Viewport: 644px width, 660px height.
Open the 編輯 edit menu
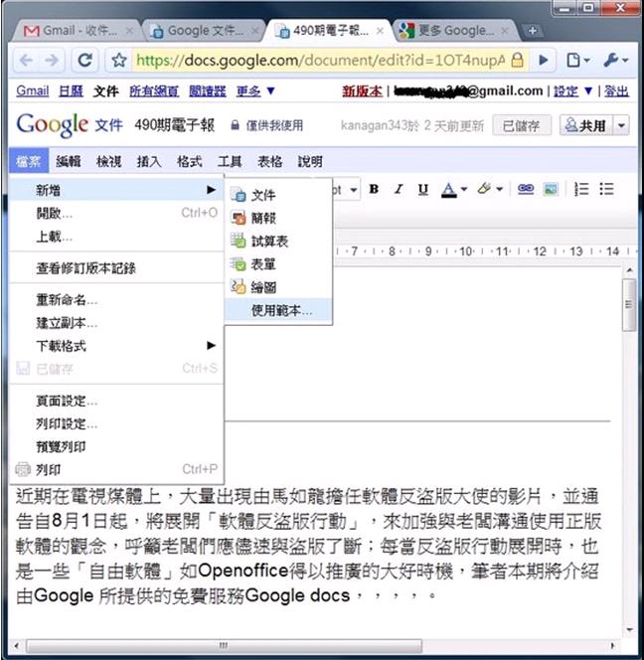coord(69,161)
